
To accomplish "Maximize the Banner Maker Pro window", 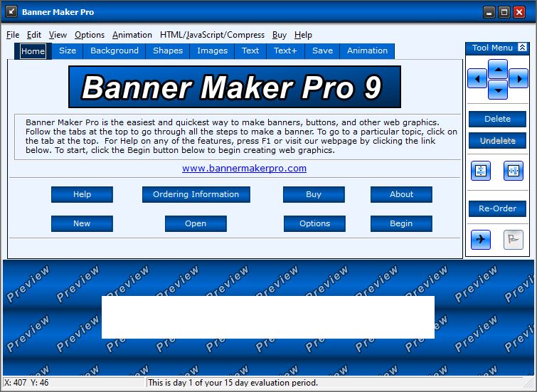I will [504, 12].
